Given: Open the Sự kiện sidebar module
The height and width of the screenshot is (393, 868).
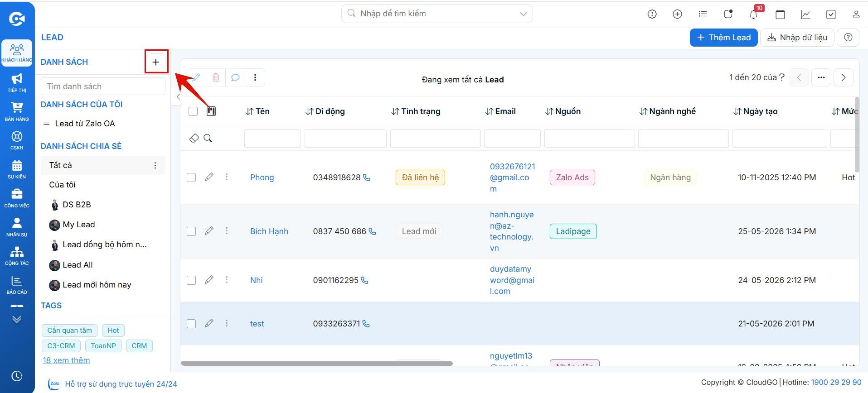Looking at the screenshot, I should pos(17,169).
